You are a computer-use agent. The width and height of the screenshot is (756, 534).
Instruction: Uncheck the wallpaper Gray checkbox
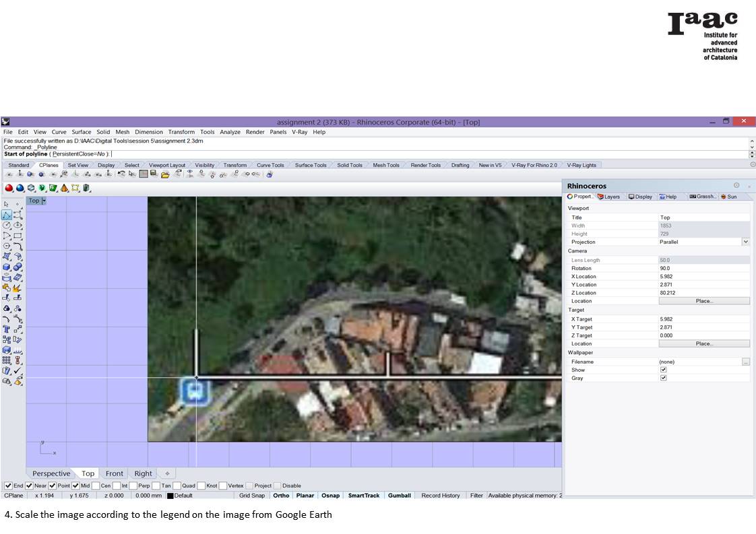tap(663, 378)
